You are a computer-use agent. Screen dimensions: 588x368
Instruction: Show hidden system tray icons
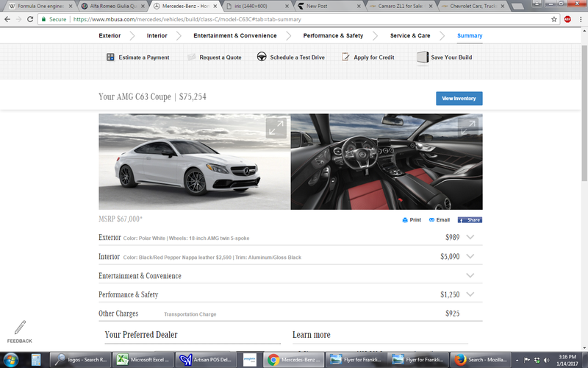[x=517, y=360]
